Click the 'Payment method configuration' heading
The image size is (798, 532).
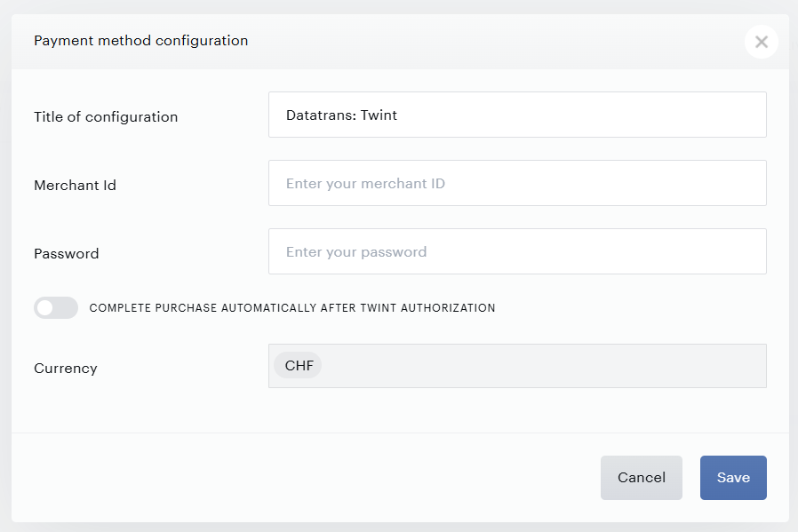[x=141, y=41]
